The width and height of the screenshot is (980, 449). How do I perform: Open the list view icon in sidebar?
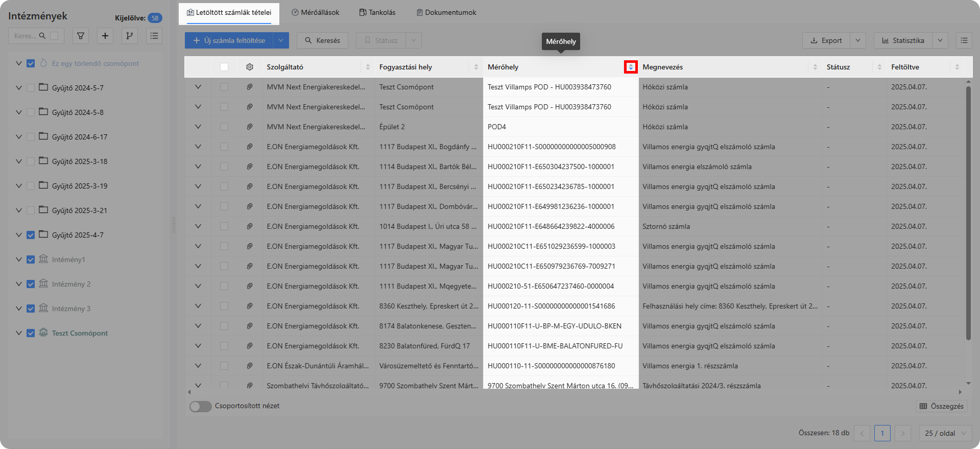pos(154,36)
